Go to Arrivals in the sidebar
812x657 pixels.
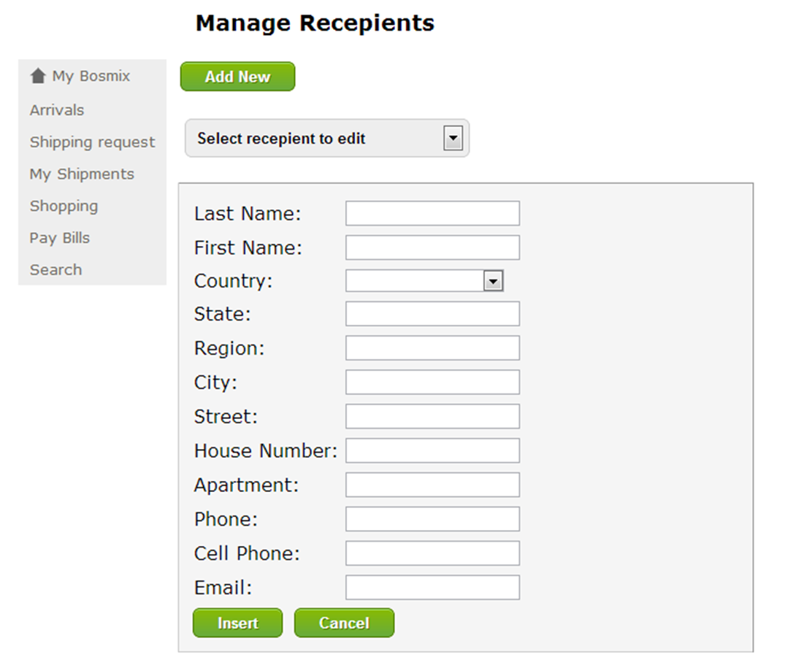point(56,110)
